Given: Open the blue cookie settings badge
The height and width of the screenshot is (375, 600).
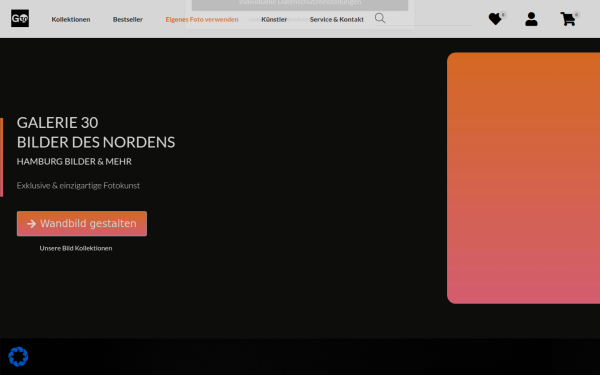Looking at the screenshot, I should click(x=18, y=357).
